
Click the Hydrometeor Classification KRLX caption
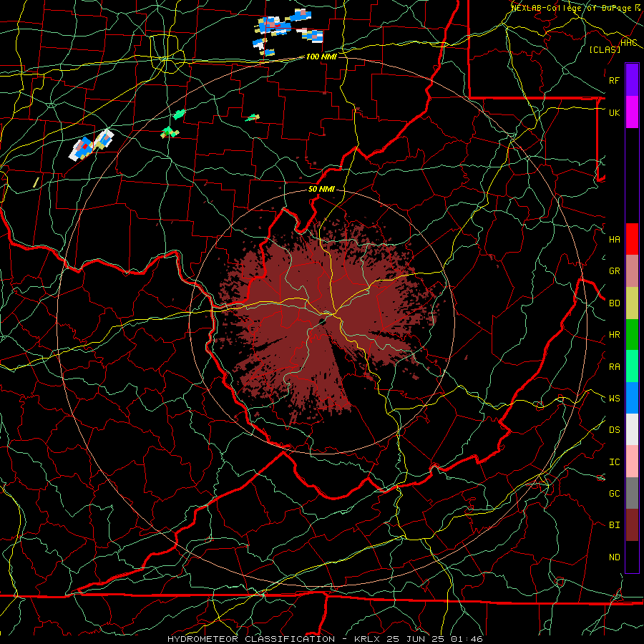(325, 639)
